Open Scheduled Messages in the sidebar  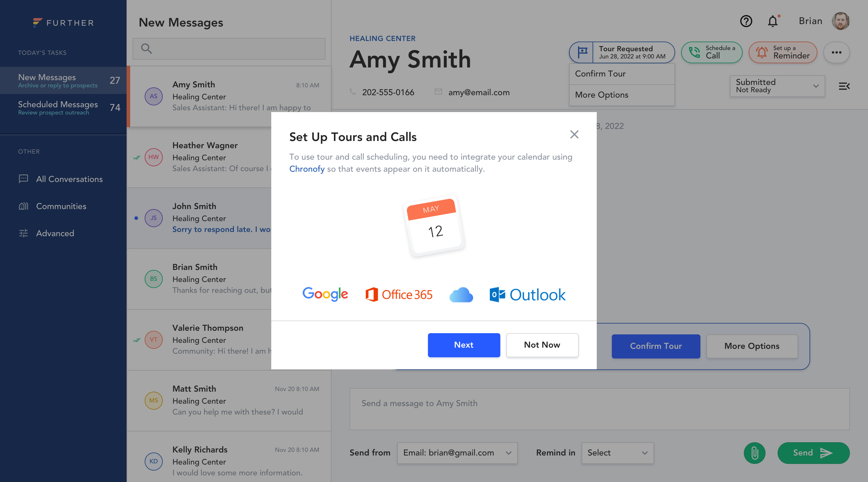pos(63,108)
